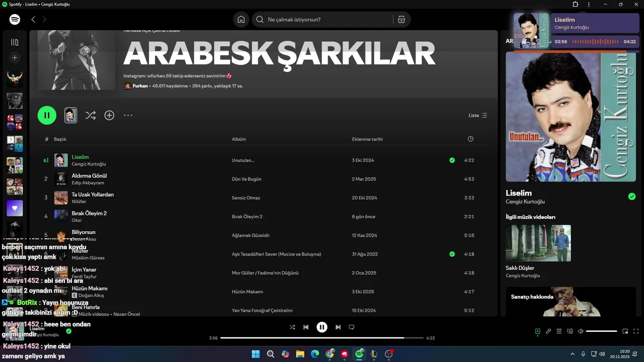This screenshot has height=362, width=644.
Task: Open the album preview beside pause button
Action: click(x=71, y=115)
